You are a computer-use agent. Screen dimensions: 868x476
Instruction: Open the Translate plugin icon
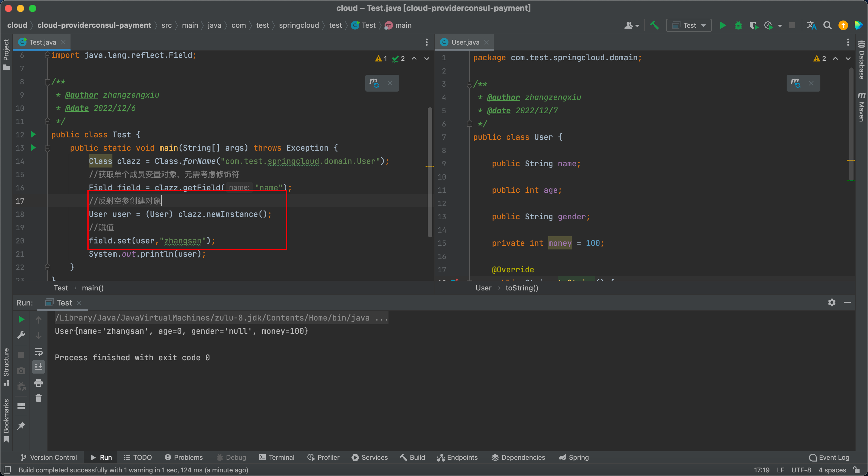click(x=811, y=25)
